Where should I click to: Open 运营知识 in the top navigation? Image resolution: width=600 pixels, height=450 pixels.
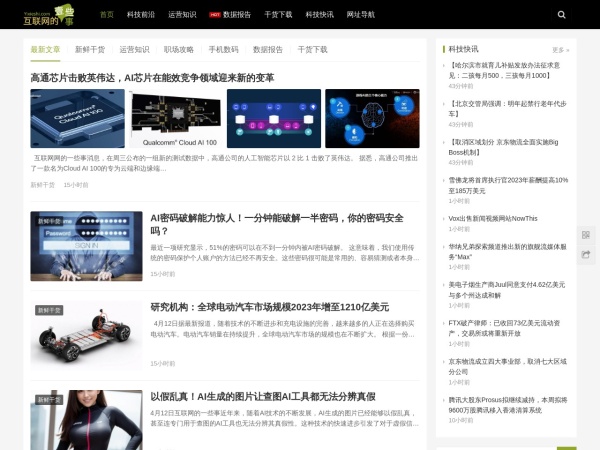(182, 15)
